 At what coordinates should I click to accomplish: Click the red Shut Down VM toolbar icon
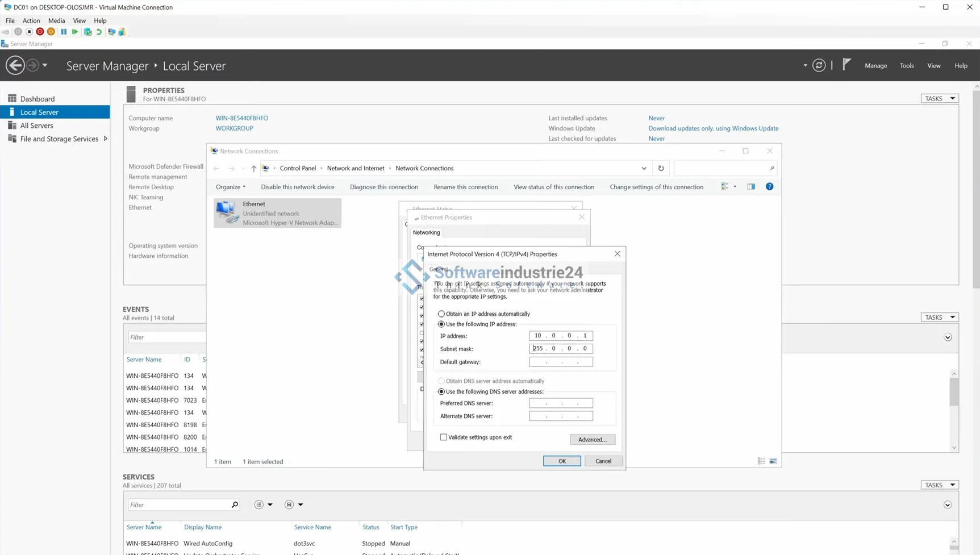pos(40,32)
